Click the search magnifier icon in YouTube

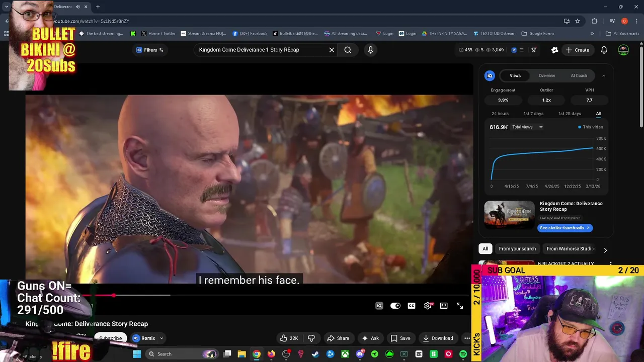[x=348, y=50]
